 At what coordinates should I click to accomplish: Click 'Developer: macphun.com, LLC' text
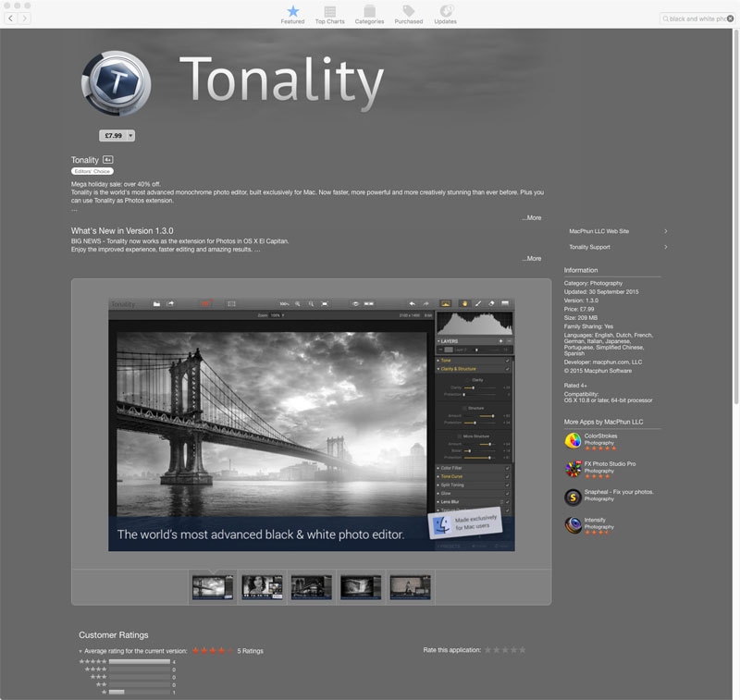click(603, 362)
